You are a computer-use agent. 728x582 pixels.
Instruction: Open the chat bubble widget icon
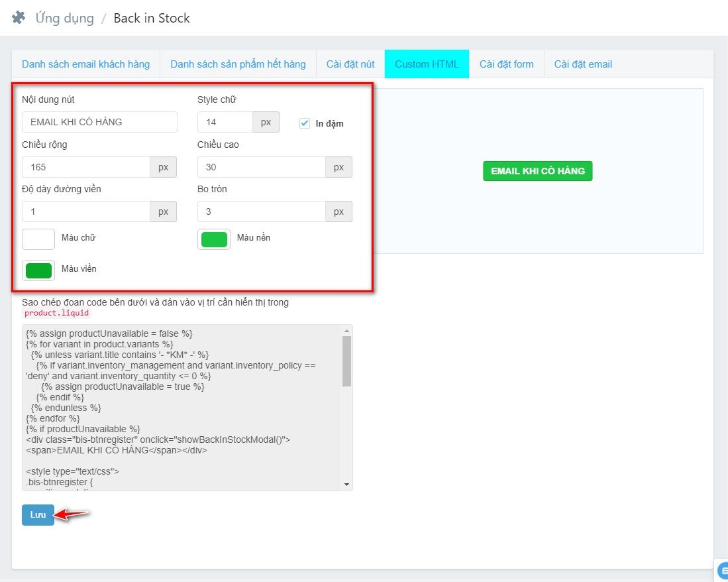click(723, 570)
